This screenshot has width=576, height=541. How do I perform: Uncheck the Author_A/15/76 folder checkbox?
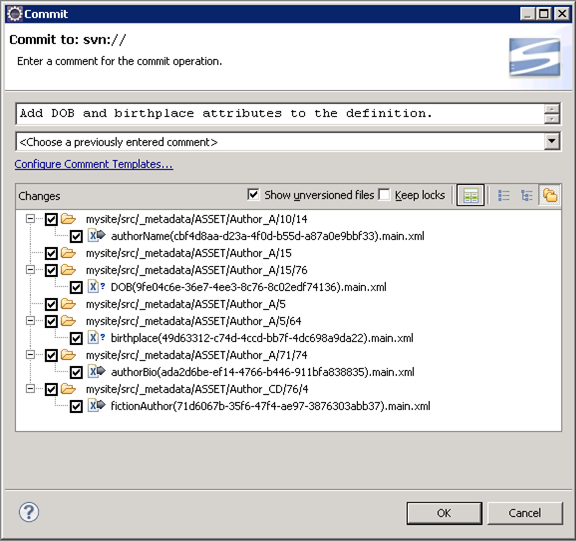click(x=51, y=271)
